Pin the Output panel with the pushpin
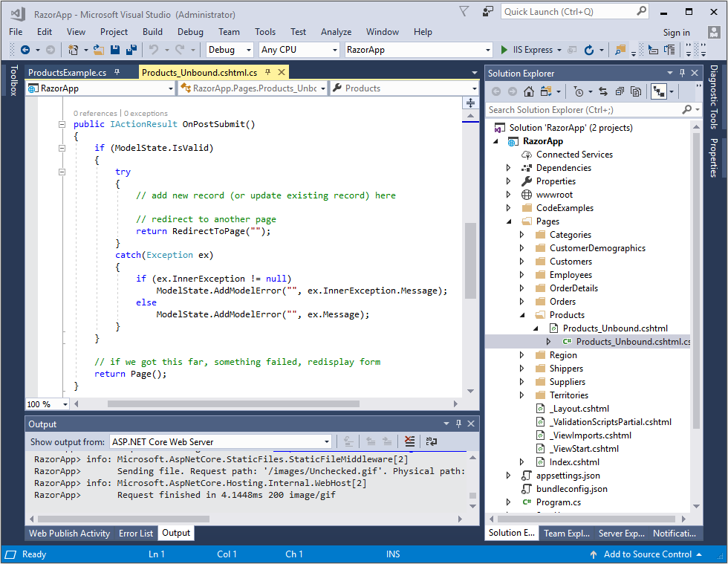 (459, 424)
